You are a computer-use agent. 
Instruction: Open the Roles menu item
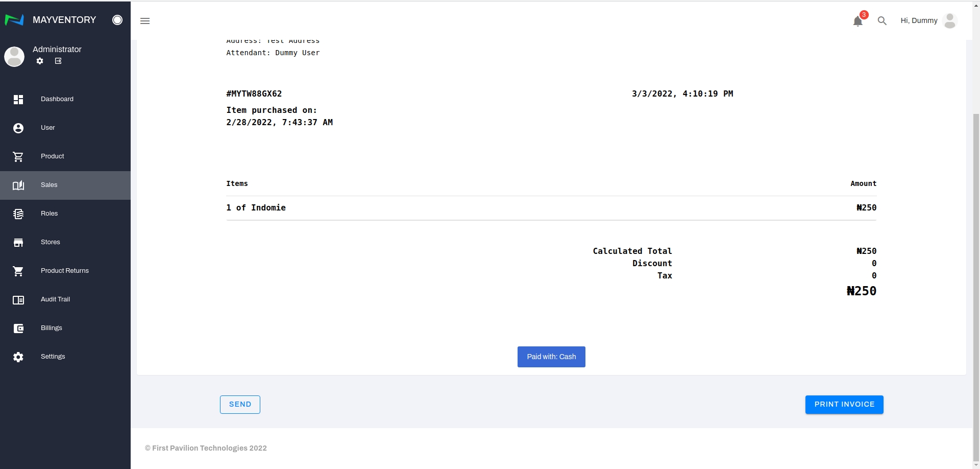(50, 214)
